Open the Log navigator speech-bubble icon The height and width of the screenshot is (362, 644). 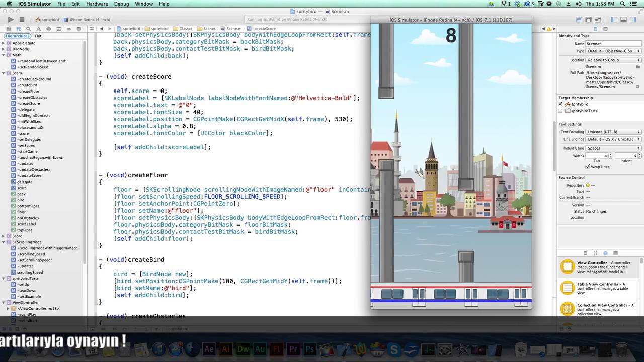[79, 29]
